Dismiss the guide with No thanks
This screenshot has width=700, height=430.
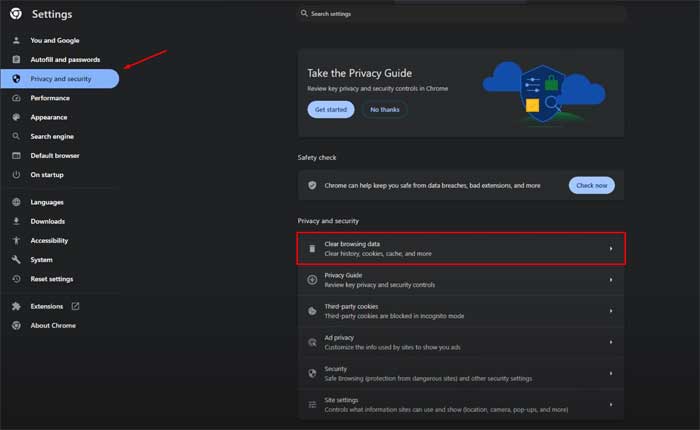coord(385,109)
